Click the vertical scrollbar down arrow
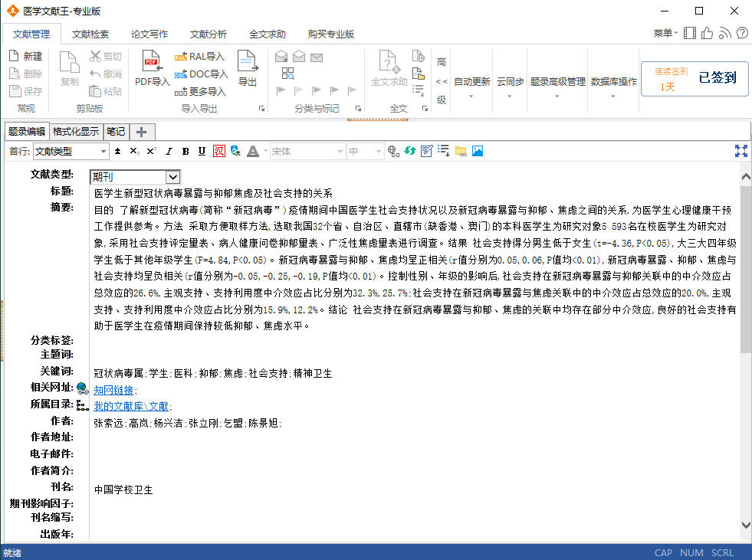The width and height of the screenshot is (752, 560). [x=745, y=525]
